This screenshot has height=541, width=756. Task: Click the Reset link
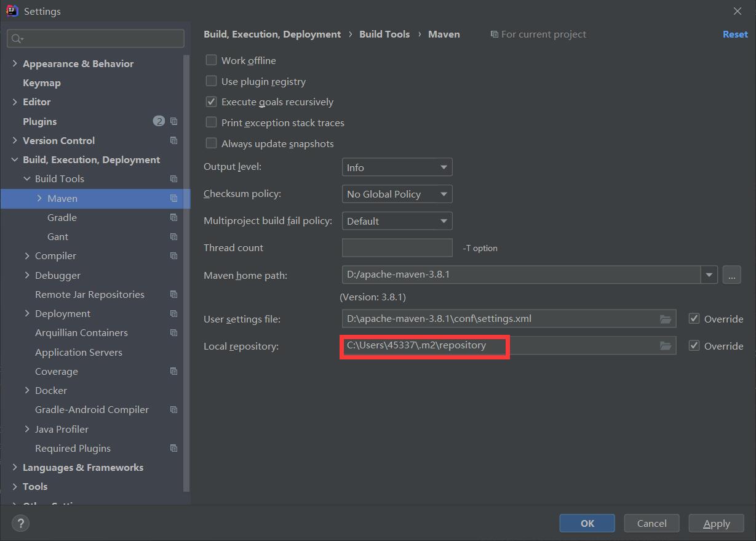[x=735, y=34]
